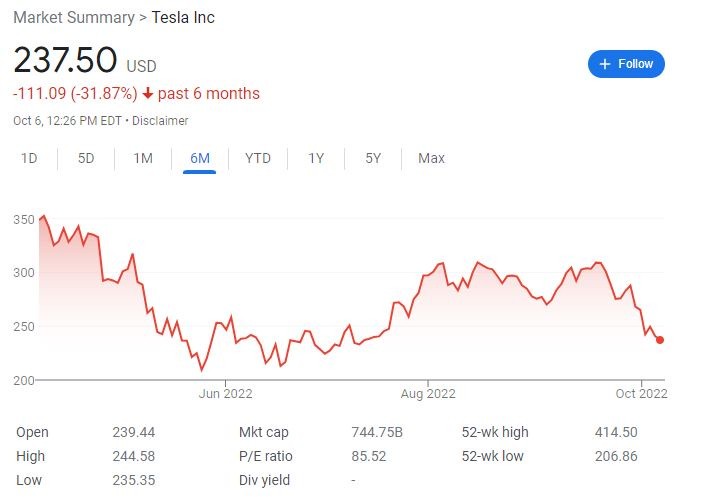Click the red current-price dot on chart
This screenshot has height=497, width=705.
tap(660, 340)
